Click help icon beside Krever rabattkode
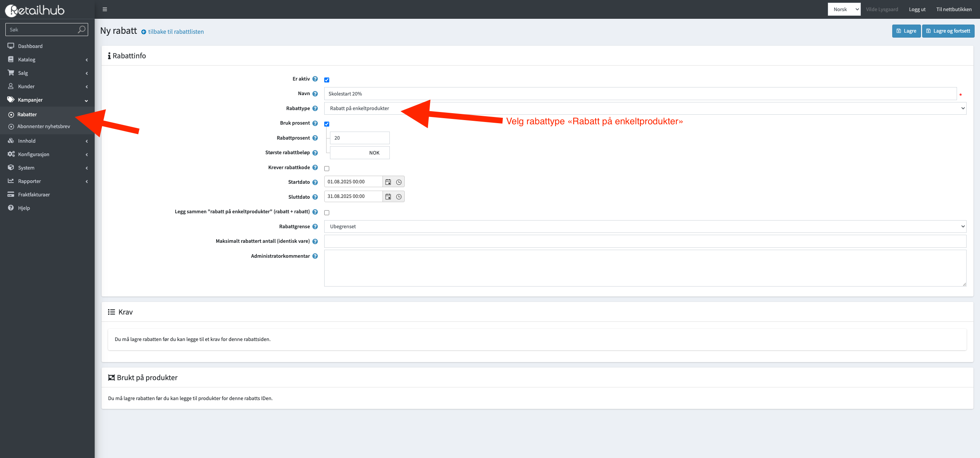Image resolution: width=980 pixels, height=458 pixels. pyautogui.click(x=315, y=168)
